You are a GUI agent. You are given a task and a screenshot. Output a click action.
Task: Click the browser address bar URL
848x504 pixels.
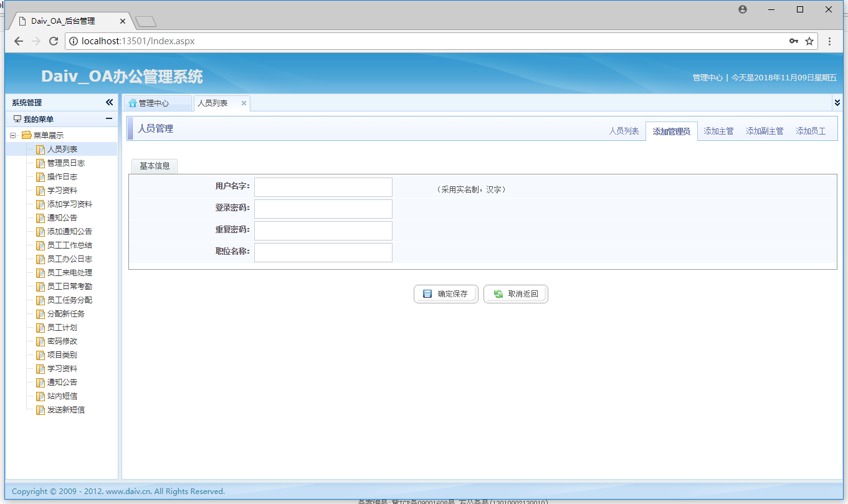pos(138,41)
